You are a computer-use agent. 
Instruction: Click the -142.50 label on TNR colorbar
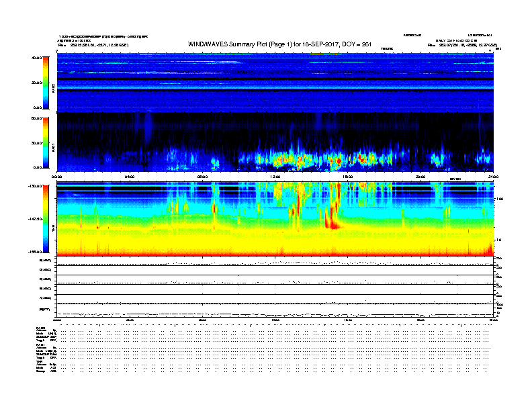[35, 219]
